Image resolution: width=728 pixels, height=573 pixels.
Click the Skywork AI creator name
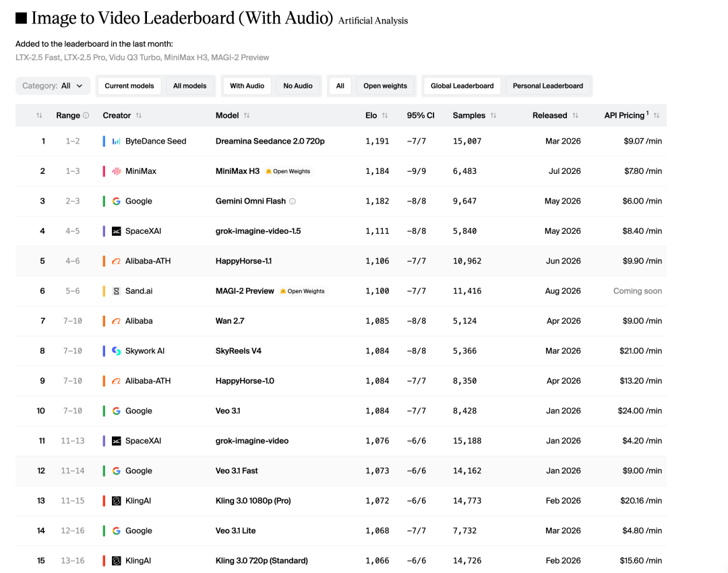(x=145, y=351)
